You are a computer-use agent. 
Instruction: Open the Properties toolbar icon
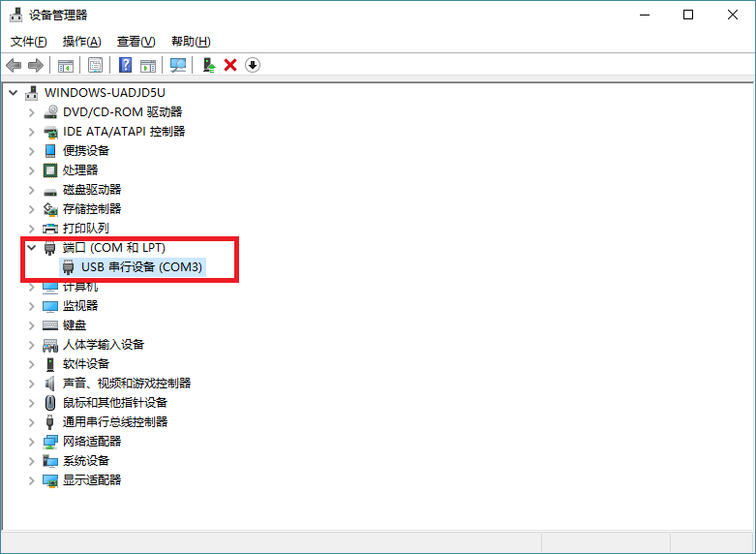pyautogui.click(x=95, y=65)
